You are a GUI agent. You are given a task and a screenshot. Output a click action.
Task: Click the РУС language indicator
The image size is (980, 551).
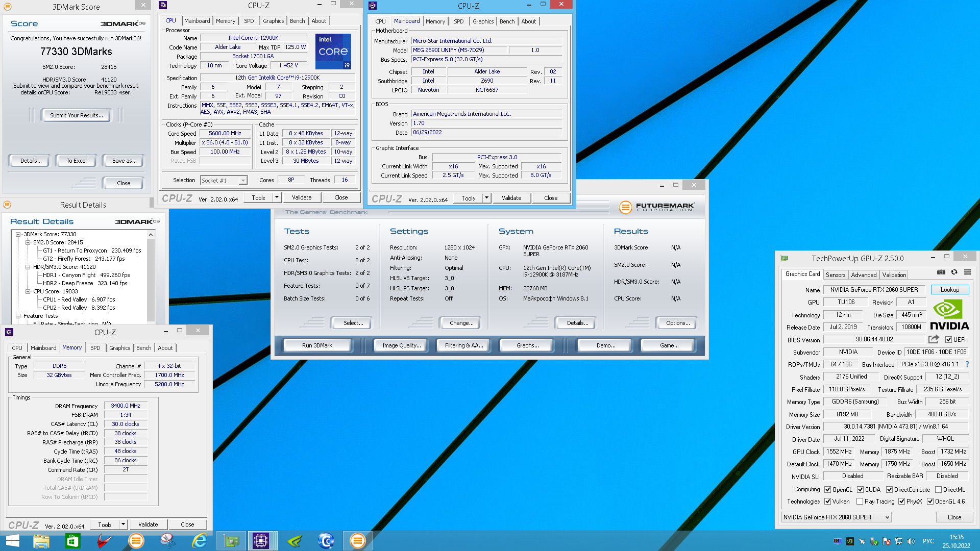[x=928, y=541]
